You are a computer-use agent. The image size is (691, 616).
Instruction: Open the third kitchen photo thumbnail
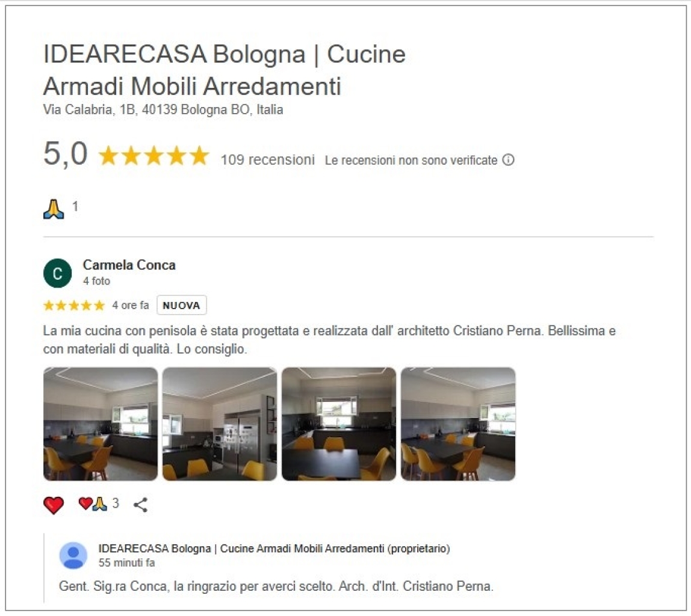[x=339, y=424]
